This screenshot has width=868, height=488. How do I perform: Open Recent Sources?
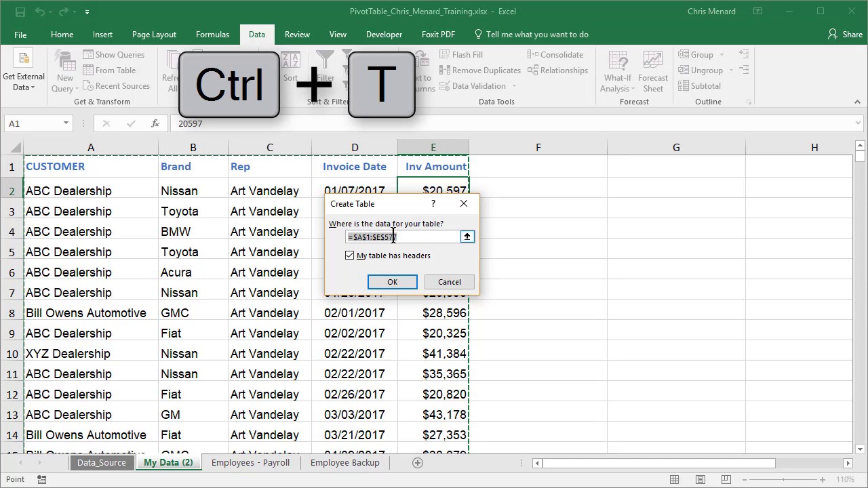point(117,86)
